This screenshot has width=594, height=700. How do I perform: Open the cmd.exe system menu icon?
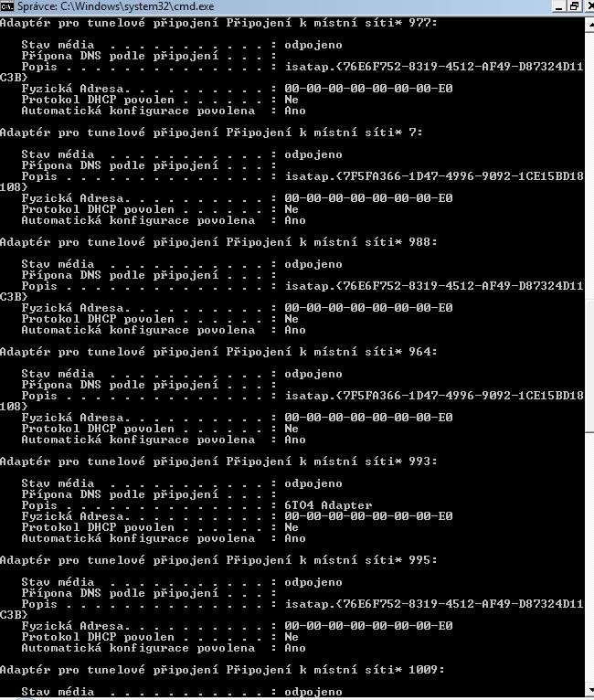coord(7,6)
